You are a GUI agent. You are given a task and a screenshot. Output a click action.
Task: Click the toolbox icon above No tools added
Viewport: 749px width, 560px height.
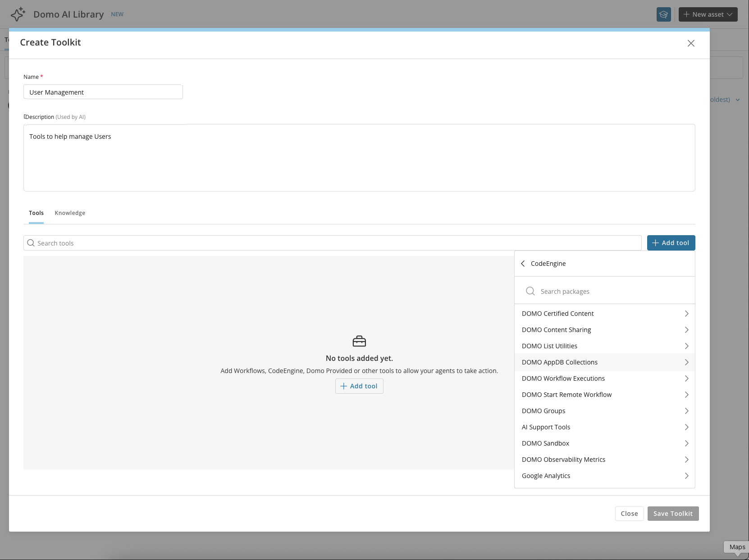[359, 341]
